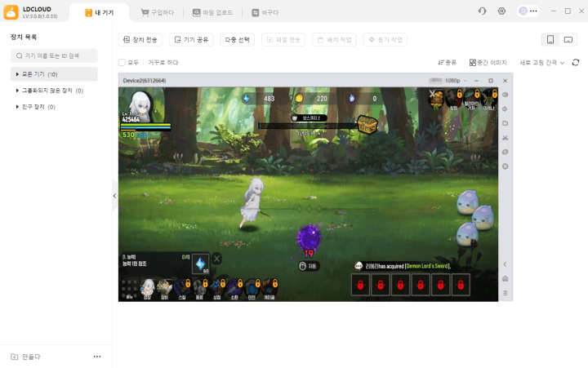Open 성장 growth menu icon
Viewport: 588px width, 368px height.
(147, 289)
